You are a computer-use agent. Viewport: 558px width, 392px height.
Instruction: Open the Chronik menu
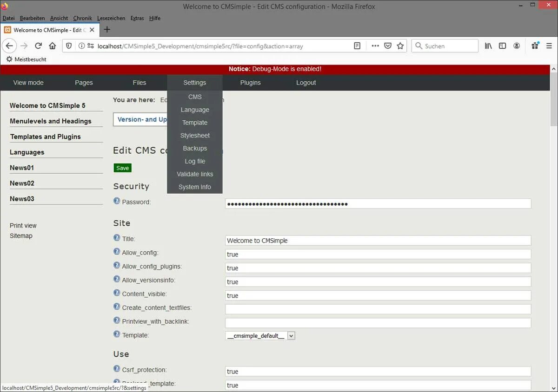(83, 18)
